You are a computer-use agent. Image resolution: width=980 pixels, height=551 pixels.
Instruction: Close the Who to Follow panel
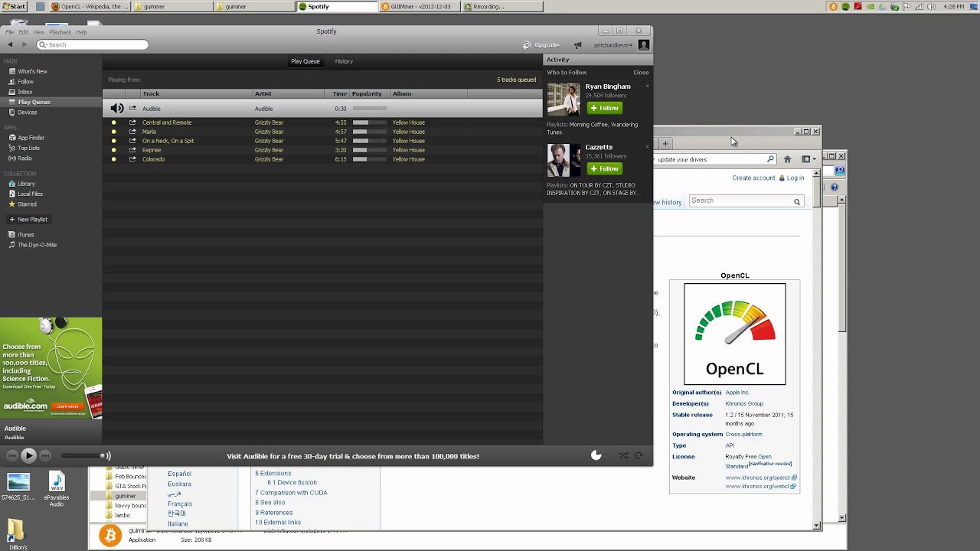tap(641, 73)
